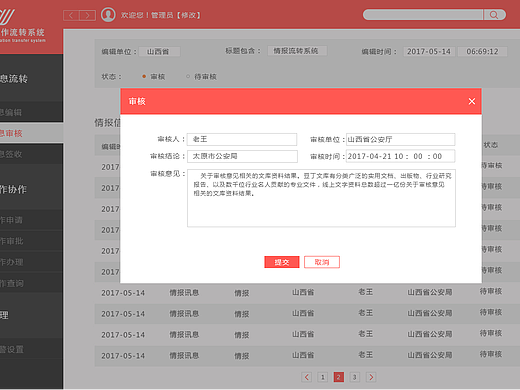Click the 审核时间 input field
This screenshot has width=520, height=390.
coord(400,156)
